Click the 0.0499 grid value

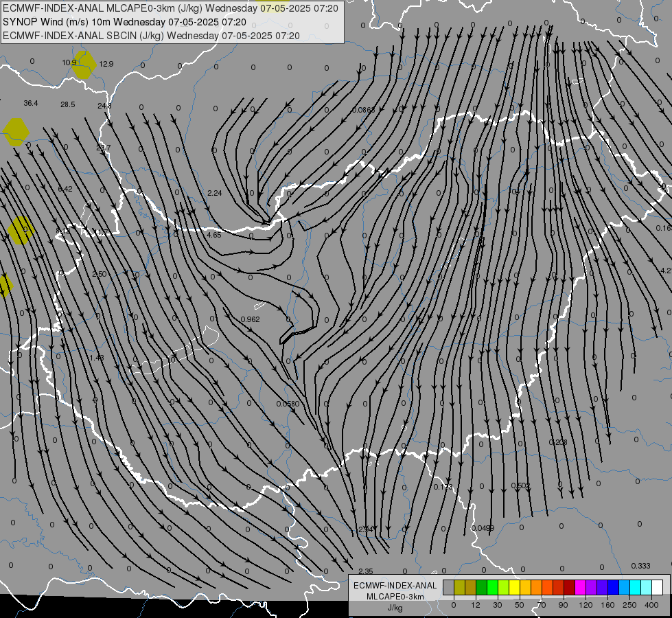coord(483,528)
